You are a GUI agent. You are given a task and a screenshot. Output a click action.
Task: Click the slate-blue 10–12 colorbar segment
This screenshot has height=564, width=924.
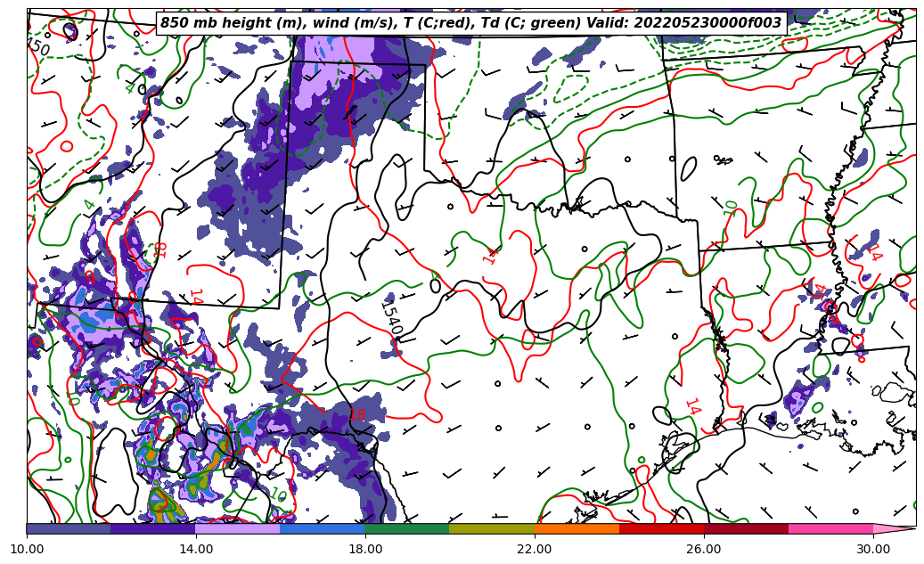tap(69, 528)
